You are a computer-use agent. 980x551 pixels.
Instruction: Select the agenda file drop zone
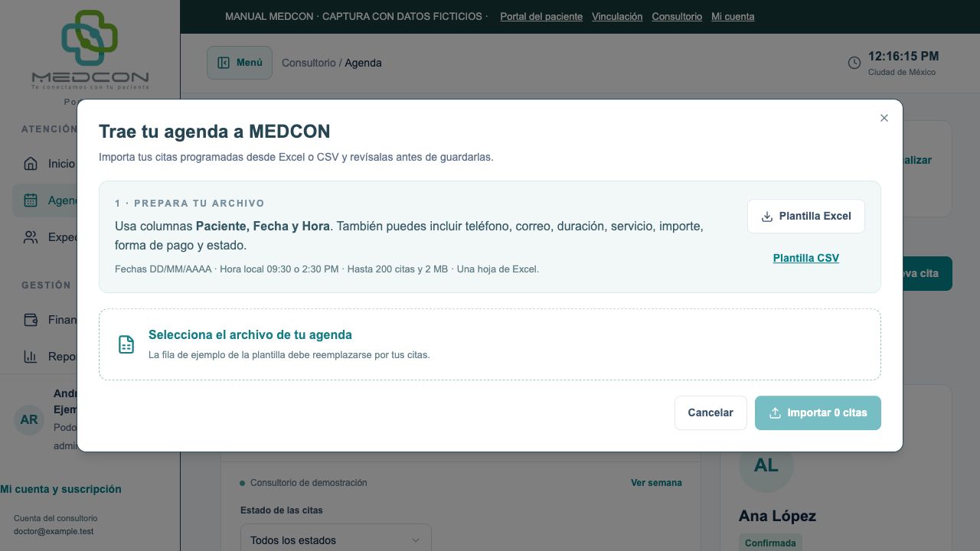(490, 344)
